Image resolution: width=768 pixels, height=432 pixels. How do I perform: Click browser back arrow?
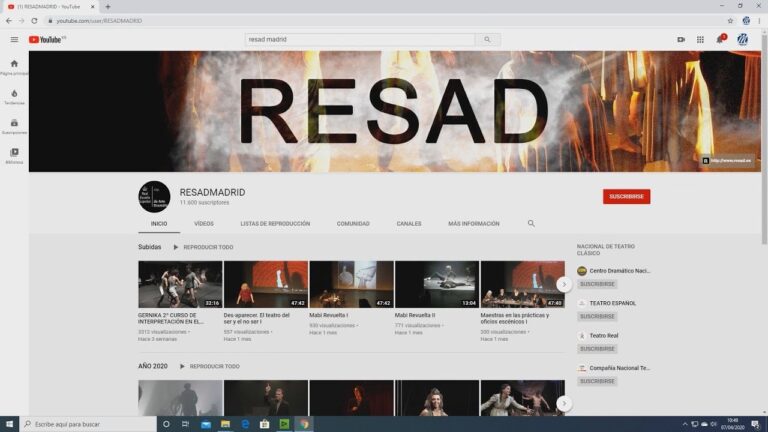[x=9, y=21]
